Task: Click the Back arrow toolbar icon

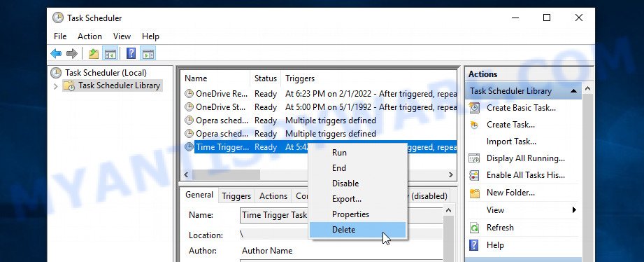Action: (56, 53)
